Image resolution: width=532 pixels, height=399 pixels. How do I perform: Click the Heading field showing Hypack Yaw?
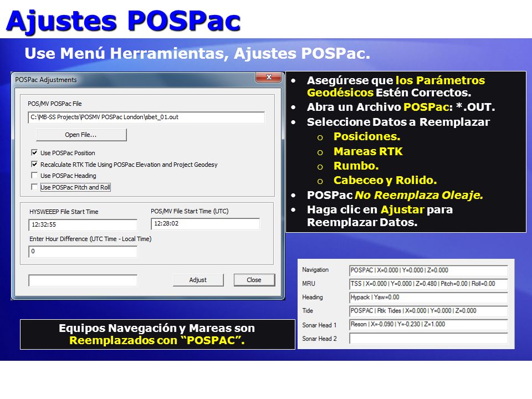[428, 298]
